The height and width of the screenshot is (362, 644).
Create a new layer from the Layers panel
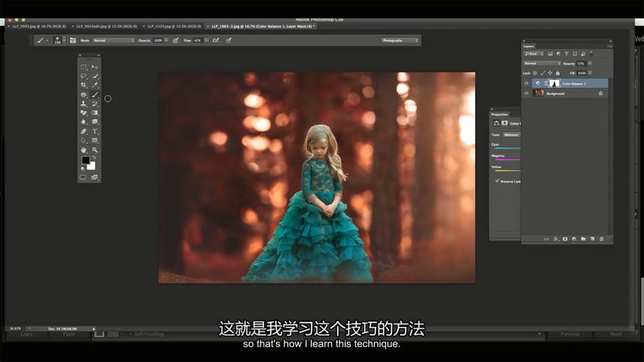tap(592, 239)
